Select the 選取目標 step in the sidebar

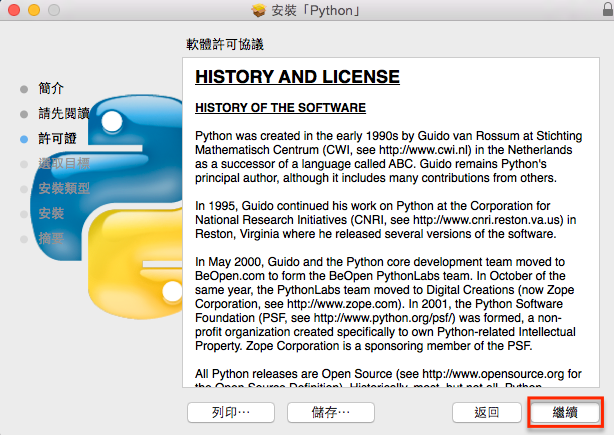[x=64, y=163]
